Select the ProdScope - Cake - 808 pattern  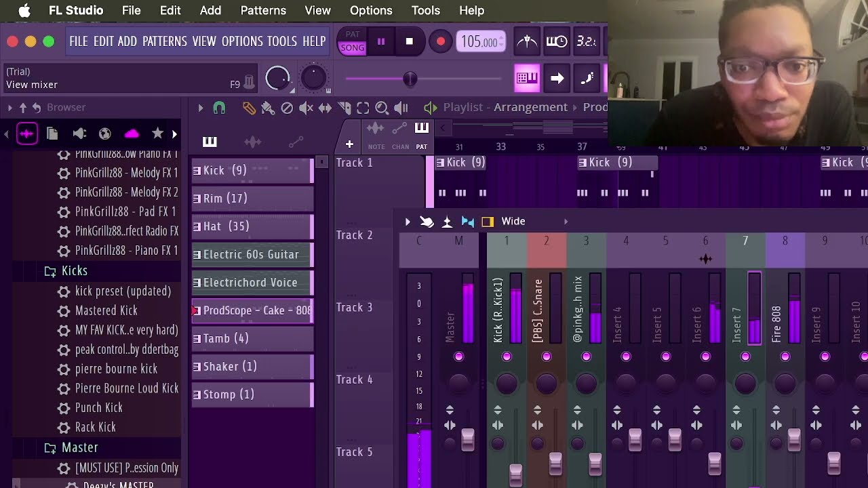[x=252, y=310]
